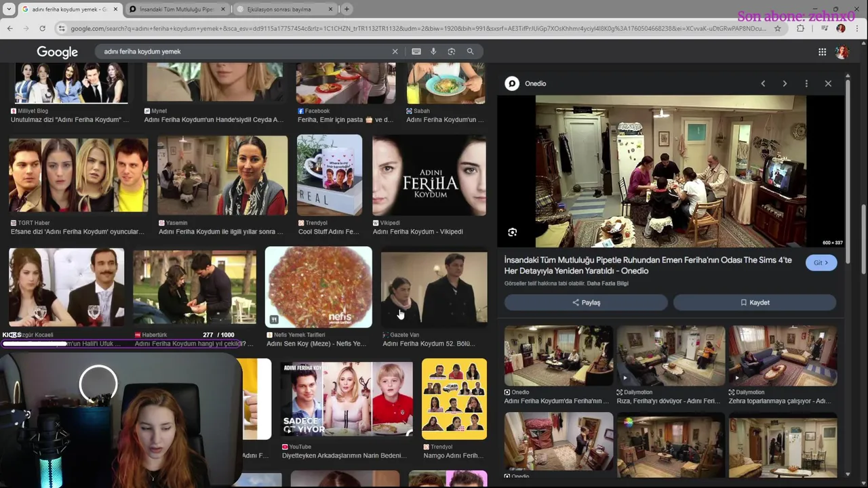The image size is (868, 488).
Task: Search inside image with Lens on preview
Action: pos(512,232)
